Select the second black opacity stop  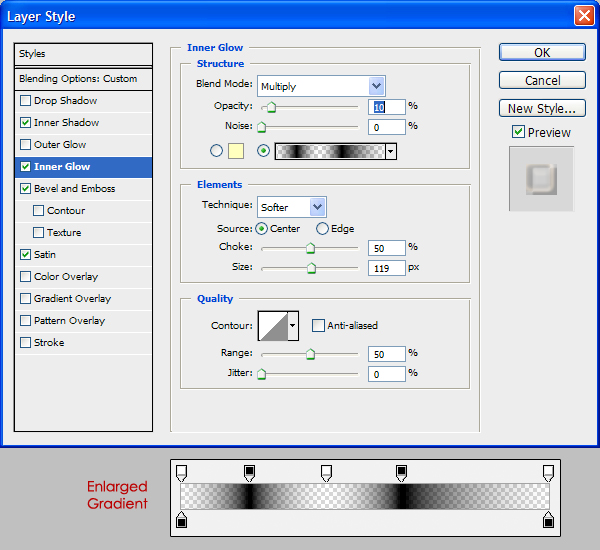[x=401, y=473]
